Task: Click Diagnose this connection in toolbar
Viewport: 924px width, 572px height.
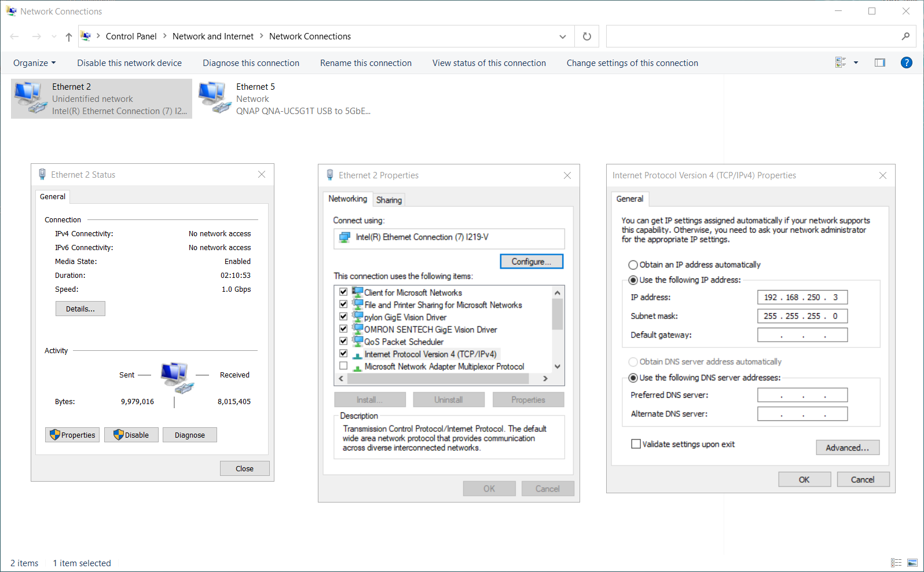Action: (251, 63)
